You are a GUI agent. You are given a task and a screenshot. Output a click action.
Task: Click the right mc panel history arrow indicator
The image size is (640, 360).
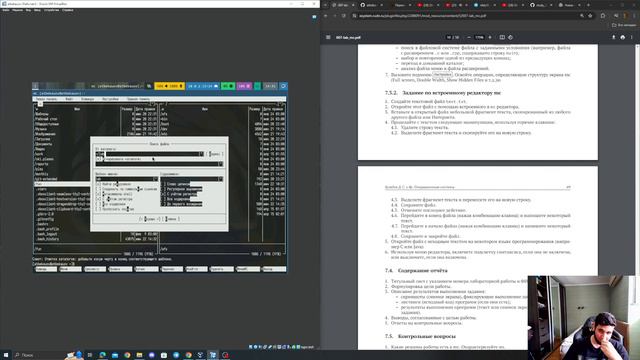point(281,104)
